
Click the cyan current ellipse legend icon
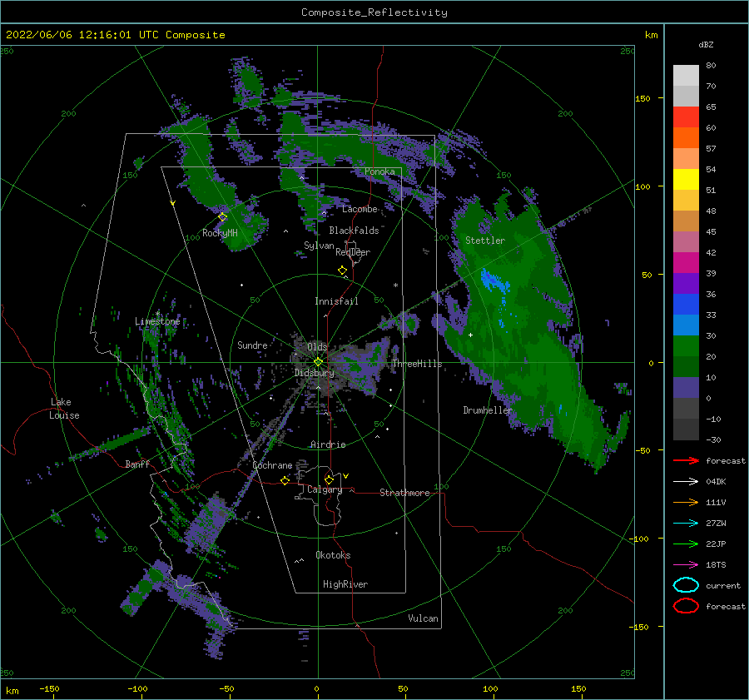[686, 585]
